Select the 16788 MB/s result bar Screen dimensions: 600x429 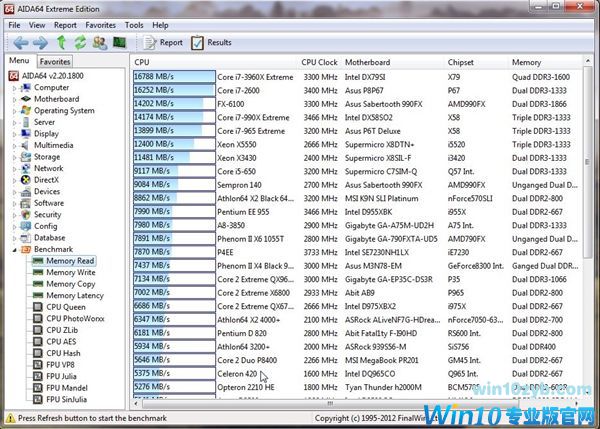point(173,76)
